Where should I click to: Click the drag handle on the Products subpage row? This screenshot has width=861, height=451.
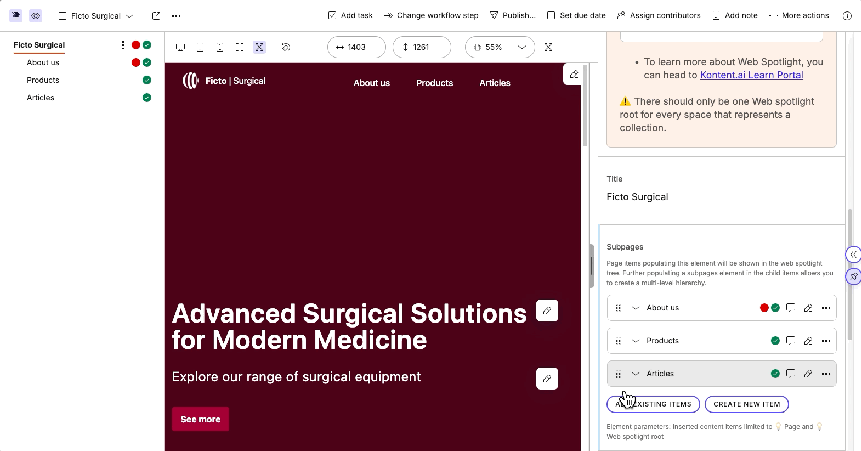coord(618,341)
